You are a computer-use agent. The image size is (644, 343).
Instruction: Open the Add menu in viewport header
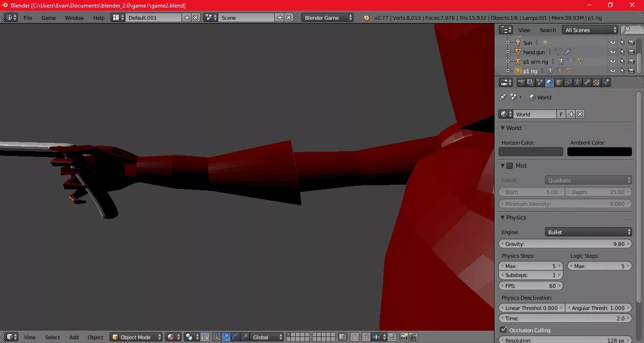[74, 337]
